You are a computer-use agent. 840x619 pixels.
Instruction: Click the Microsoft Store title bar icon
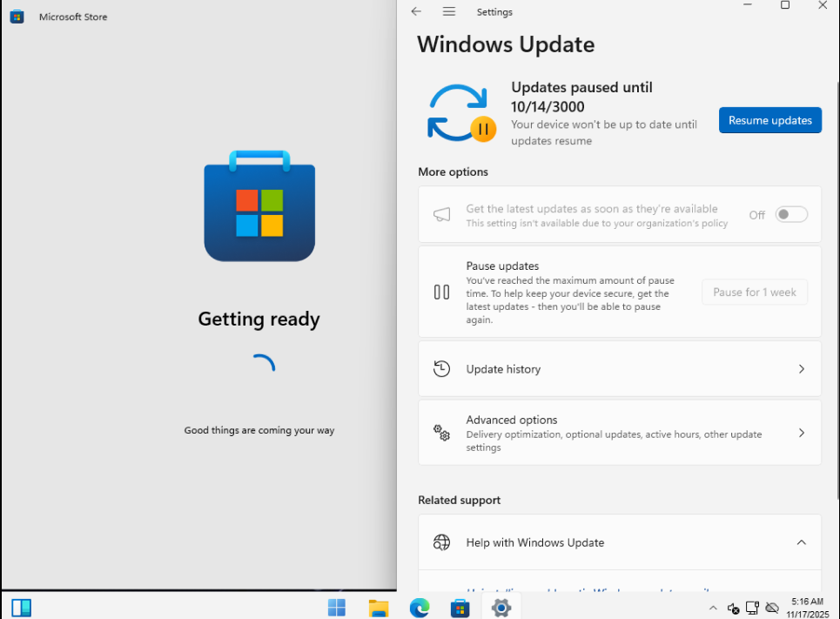click(17, 17)
